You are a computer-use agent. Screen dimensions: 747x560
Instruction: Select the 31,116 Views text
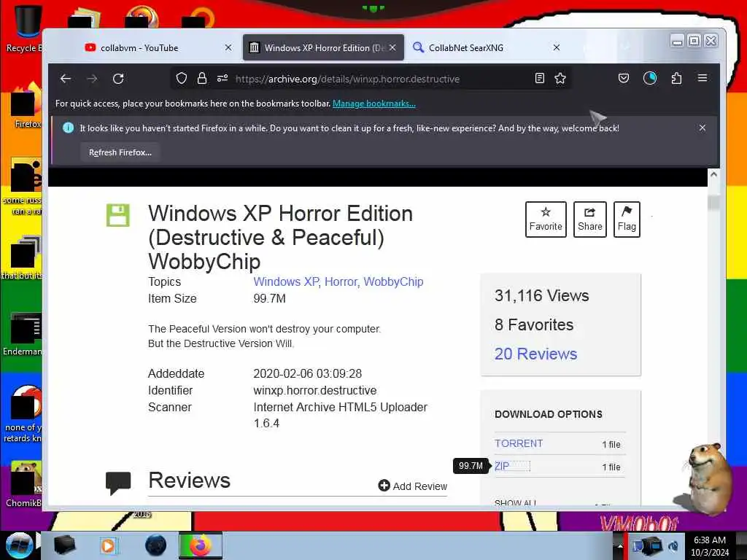point(542,296)
